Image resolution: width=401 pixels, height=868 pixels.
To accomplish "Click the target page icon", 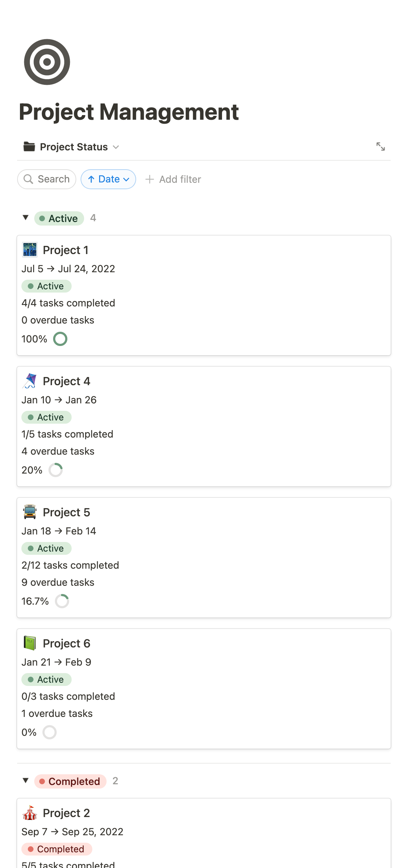I will (x=47, y=62).
